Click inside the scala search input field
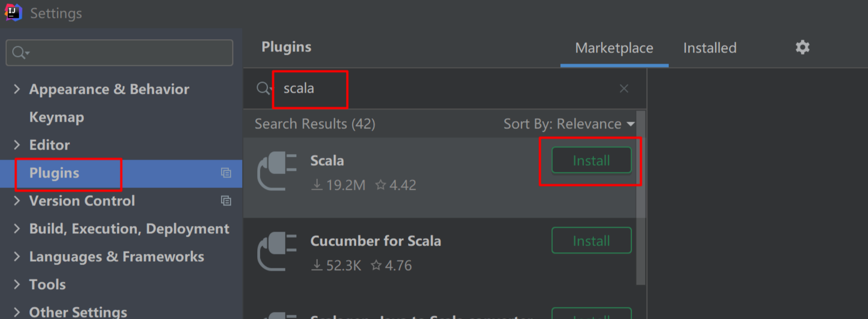 click(x=310, y=88)
